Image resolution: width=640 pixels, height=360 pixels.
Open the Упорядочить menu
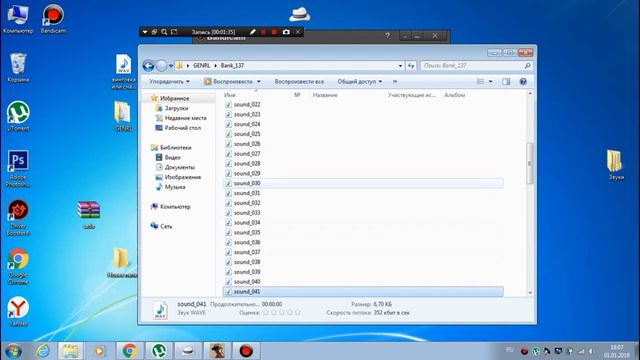[169, 82]
